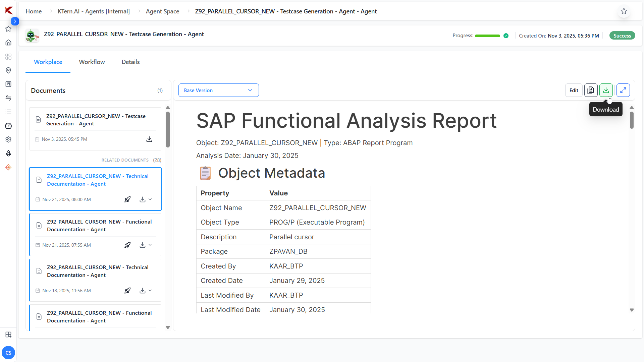The height and width of the screenshot is (362, 644).
Task: Switch to the Workflow tab
Action: (92, 62)
